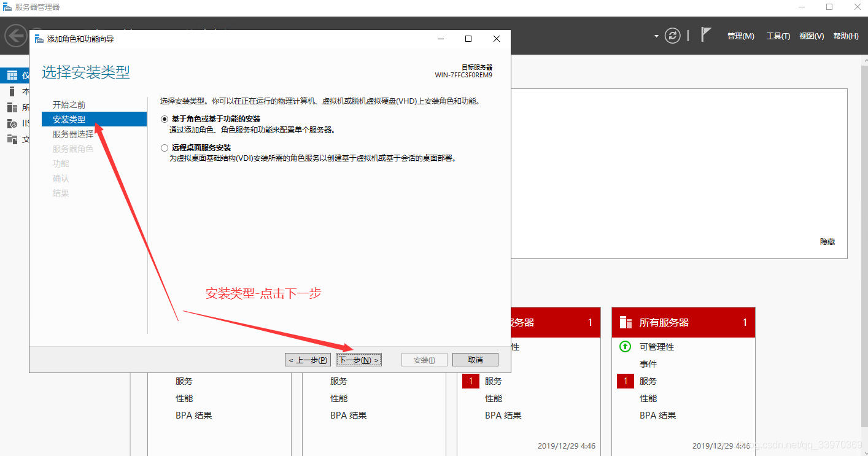Click 服务 in 所有服务器 tile
This screenshot has width=868, height=456.
tap(648, 381)
